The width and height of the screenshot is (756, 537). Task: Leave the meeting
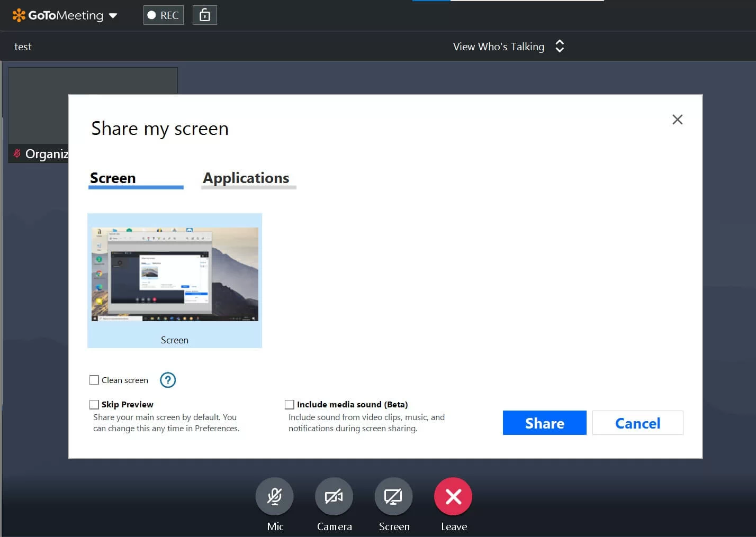coord(453,496)
